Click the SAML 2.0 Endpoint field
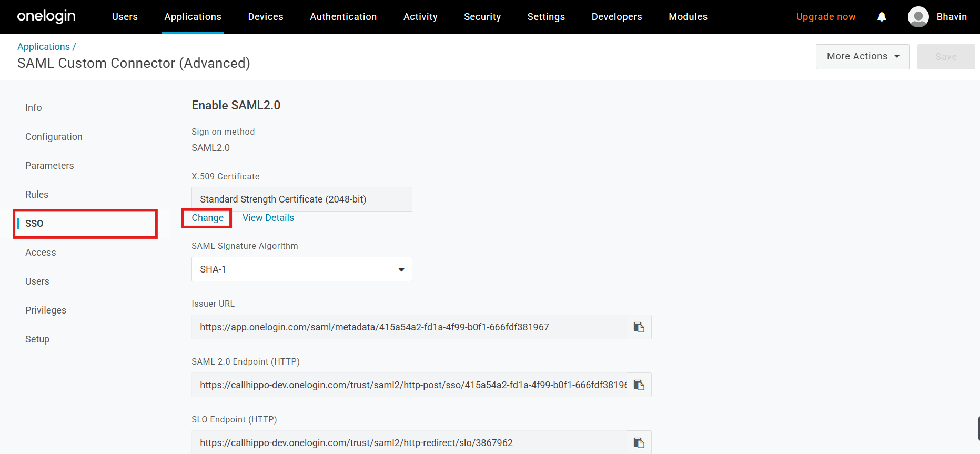The width and height of the screenshot is (980, 454). click(409, 385)
